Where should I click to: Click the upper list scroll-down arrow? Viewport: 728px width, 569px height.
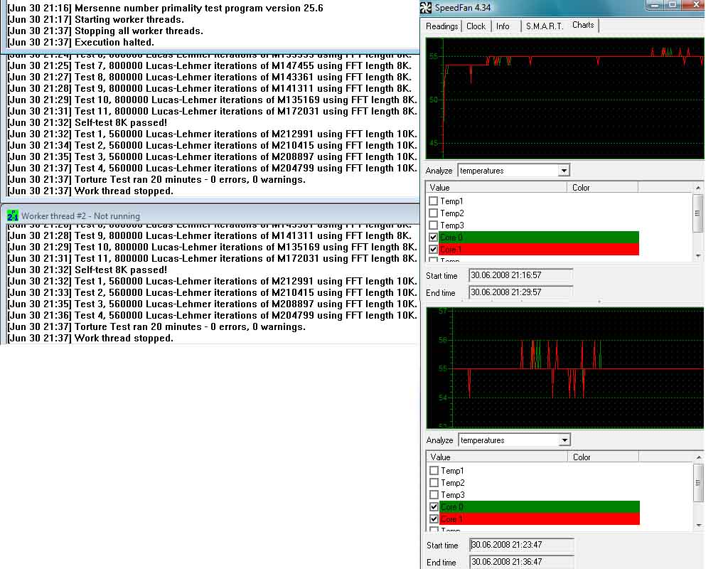click(698, 256)
